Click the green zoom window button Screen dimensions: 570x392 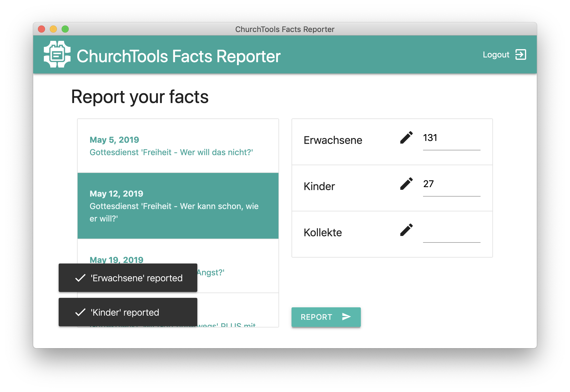click(65, 29)
